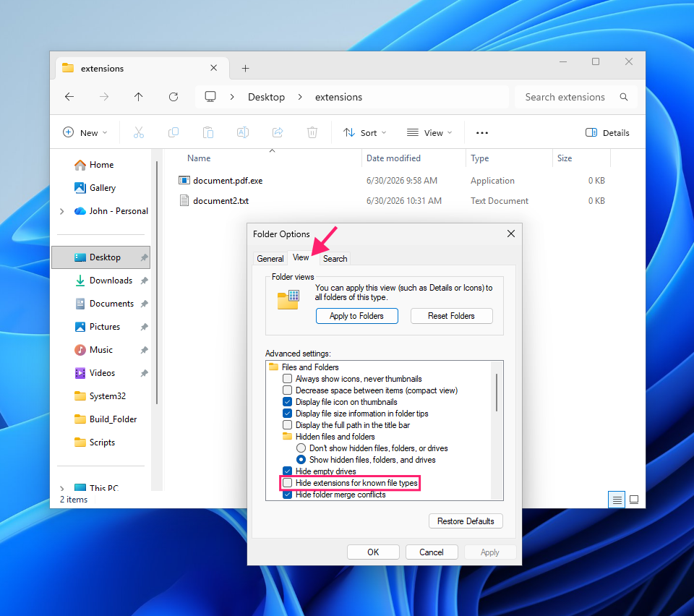This screenshot has width=694, height=616.
Task: Click chevron before Desktop in address bar
Action: pyautogui.click(x=232, y=97)
